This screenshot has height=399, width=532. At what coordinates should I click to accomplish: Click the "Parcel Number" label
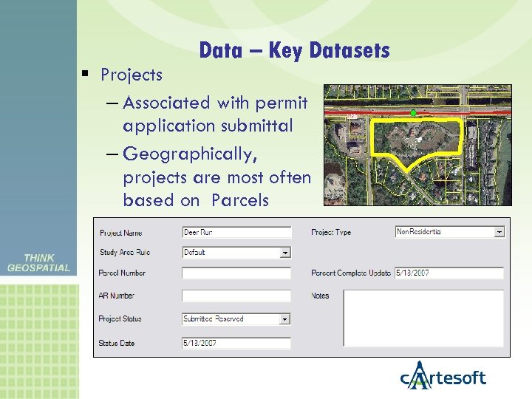122,273
